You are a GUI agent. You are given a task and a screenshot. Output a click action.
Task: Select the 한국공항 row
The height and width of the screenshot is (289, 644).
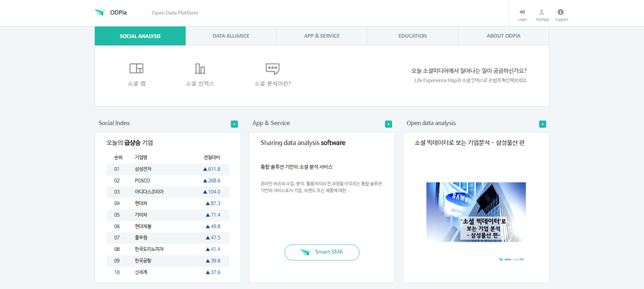pyautogui.click(x=168, y=261)
